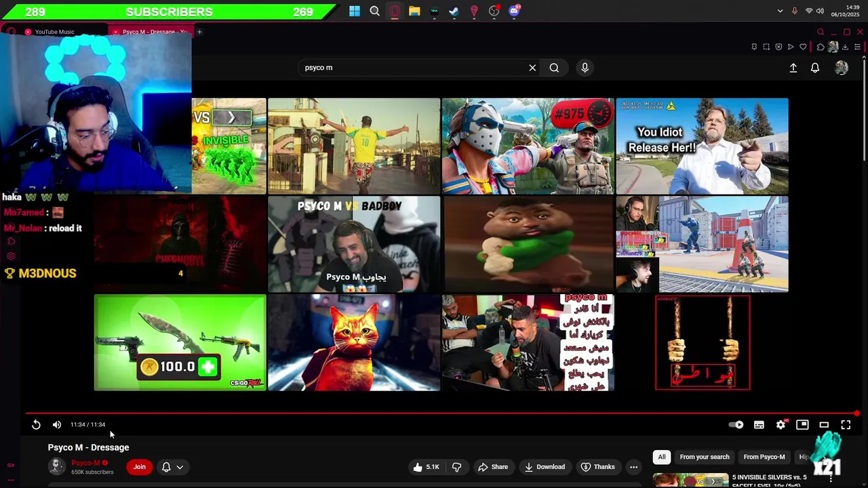Select From Psyco-M chip

click(x=764, y=457)
